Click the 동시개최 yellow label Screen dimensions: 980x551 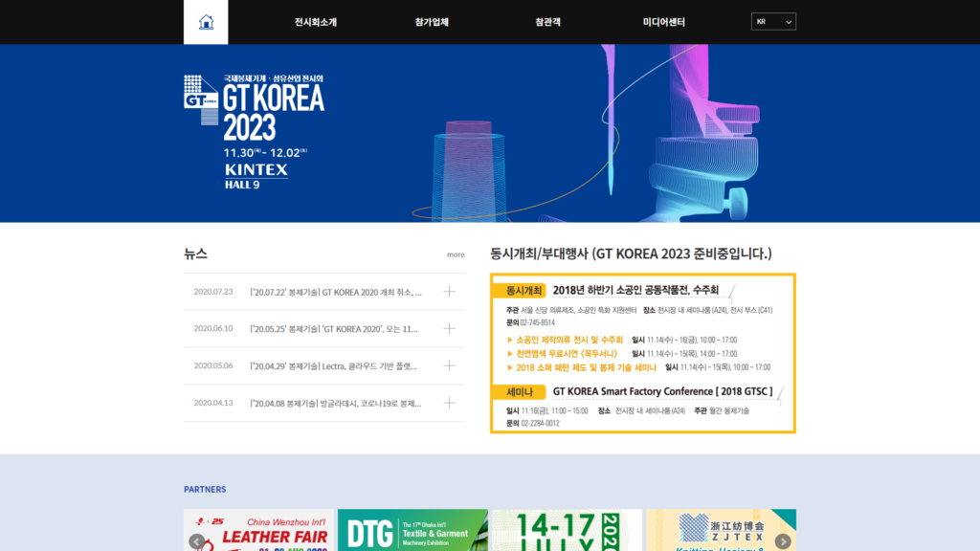click(x=519, y=291)
